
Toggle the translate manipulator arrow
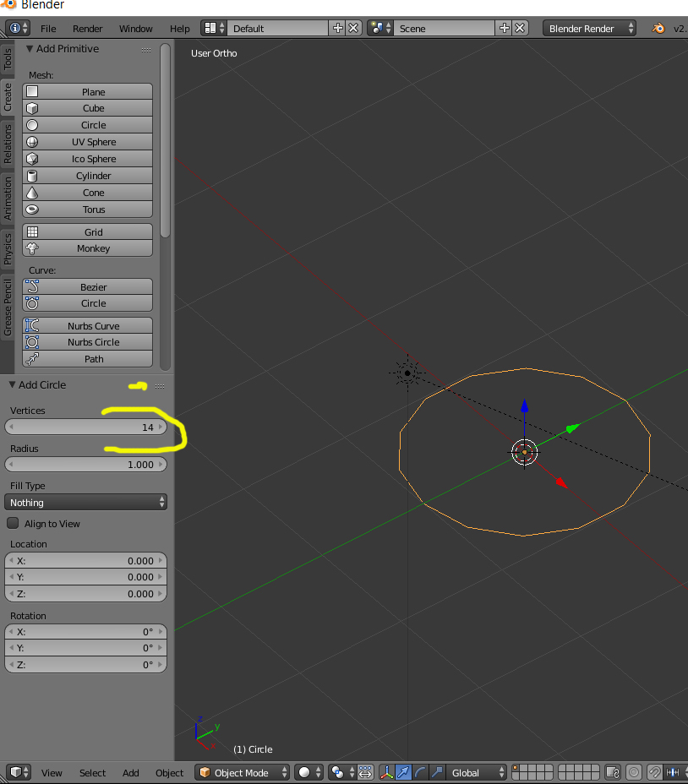click(403, 772)
